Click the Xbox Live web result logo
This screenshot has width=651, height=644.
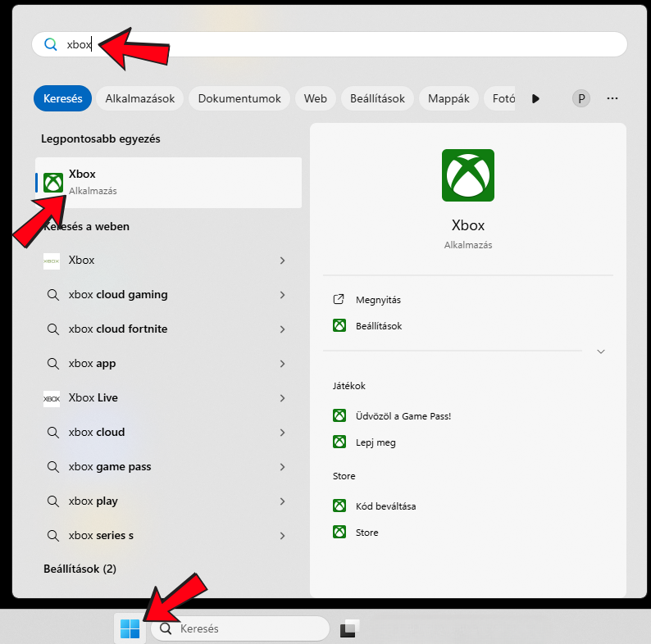pyautogui.click(x=52, y=398)
